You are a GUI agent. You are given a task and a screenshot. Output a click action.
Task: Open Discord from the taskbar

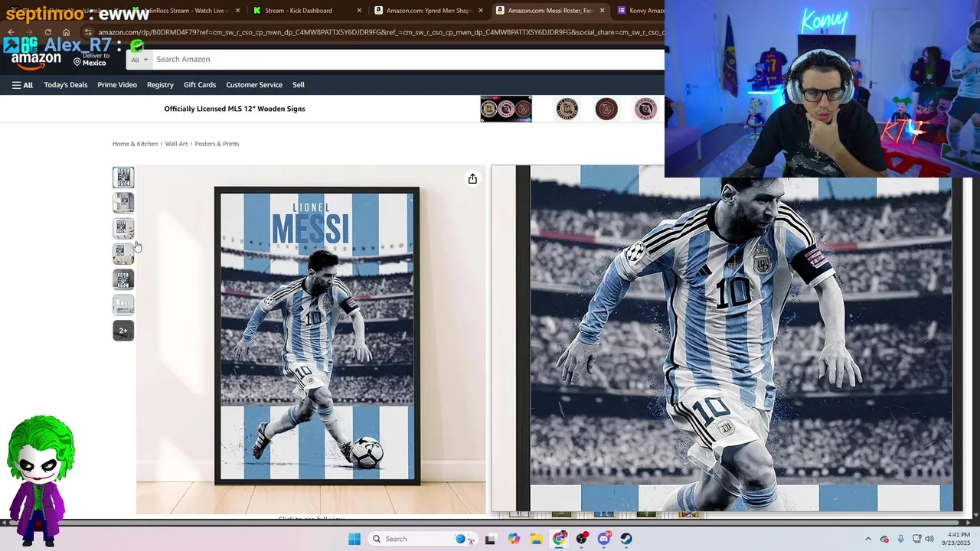point(604,539)
